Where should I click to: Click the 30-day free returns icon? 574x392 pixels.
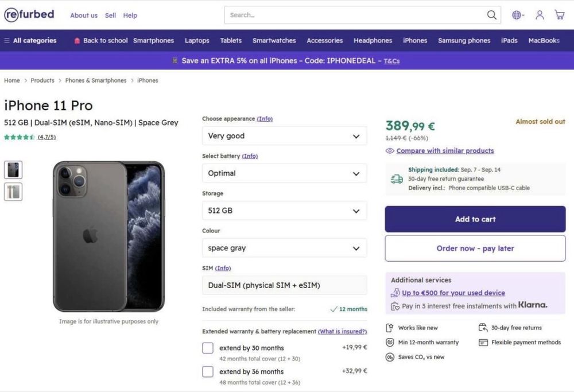tap(483, 328)
